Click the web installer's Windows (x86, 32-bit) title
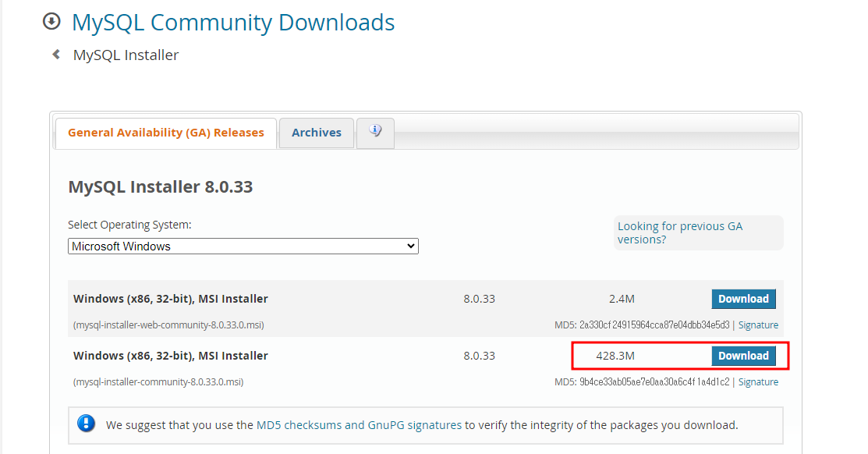The width and height of the screenshot is (868, 454). click(171, 299)
